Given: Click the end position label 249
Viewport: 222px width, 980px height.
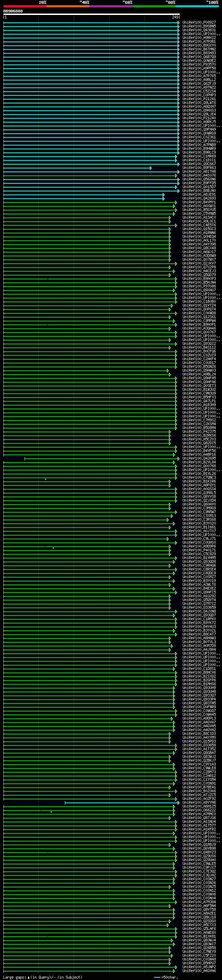Looking at the screenshot, I should [x=175, y=17].
